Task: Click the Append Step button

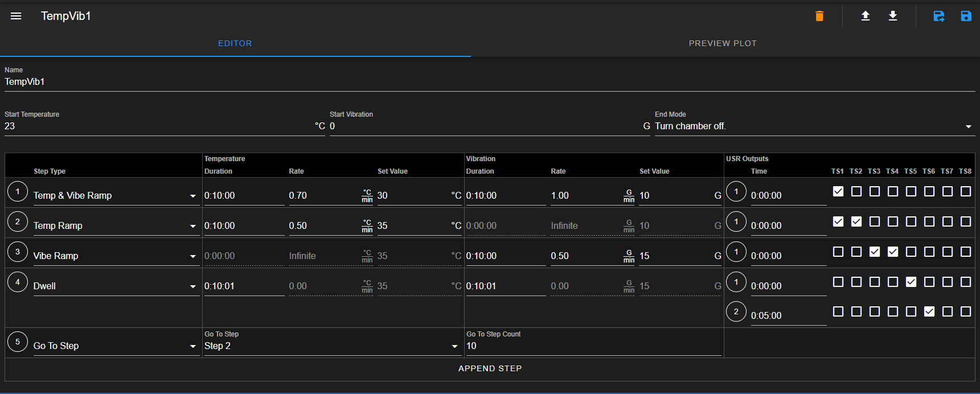Action: point(490,368)
